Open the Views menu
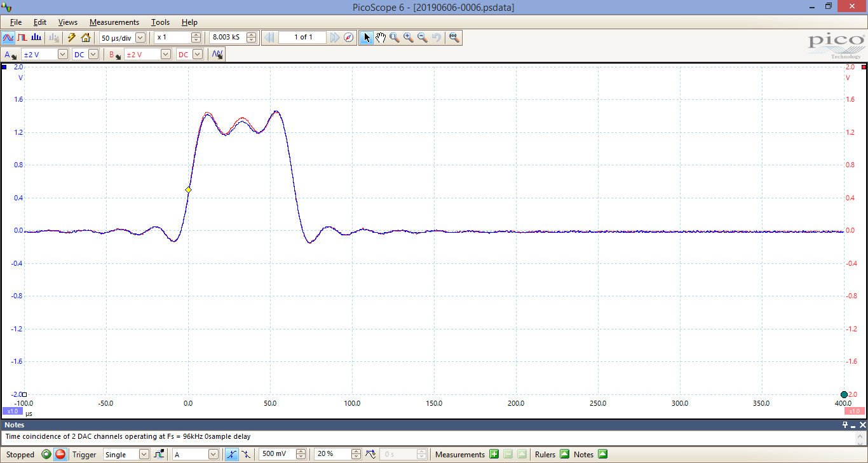Screen dimensions: 868x463 click(x=68, y=22)
